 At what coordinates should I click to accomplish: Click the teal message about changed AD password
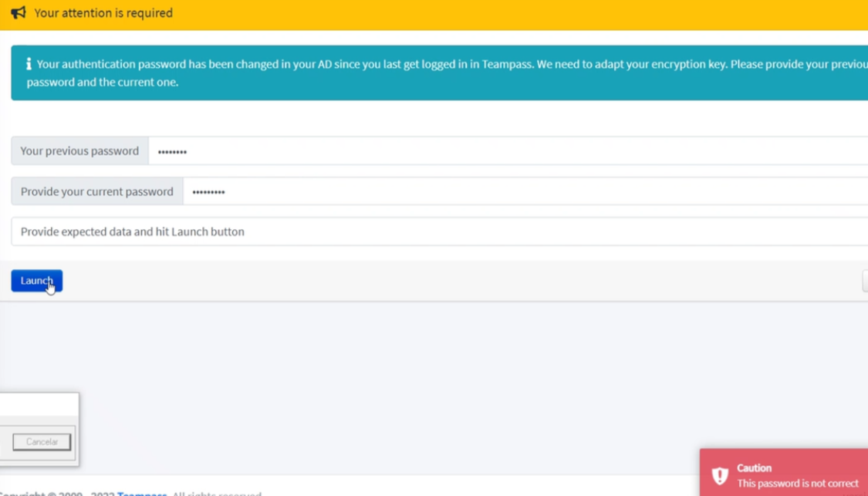click(x=440, y=73)
